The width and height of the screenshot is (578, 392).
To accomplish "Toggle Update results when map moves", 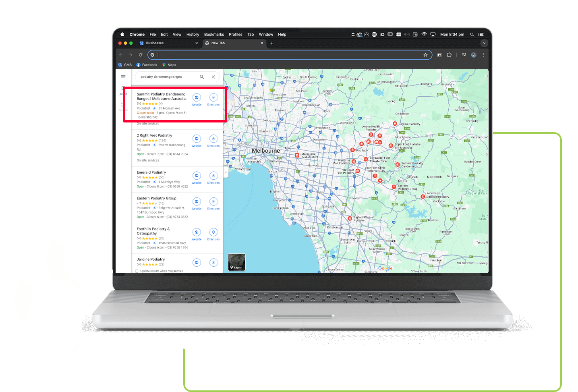I will coord(137,271).
